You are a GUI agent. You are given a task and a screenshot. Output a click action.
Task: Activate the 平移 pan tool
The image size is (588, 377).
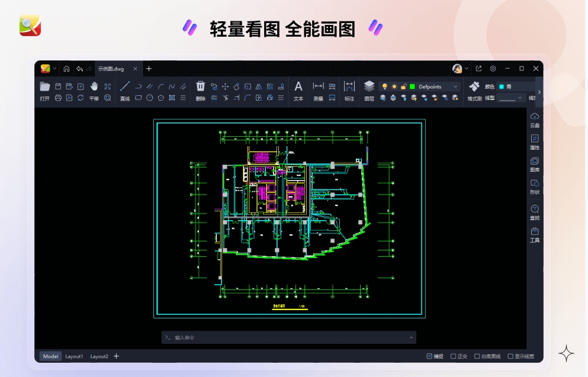click(94, 93)
